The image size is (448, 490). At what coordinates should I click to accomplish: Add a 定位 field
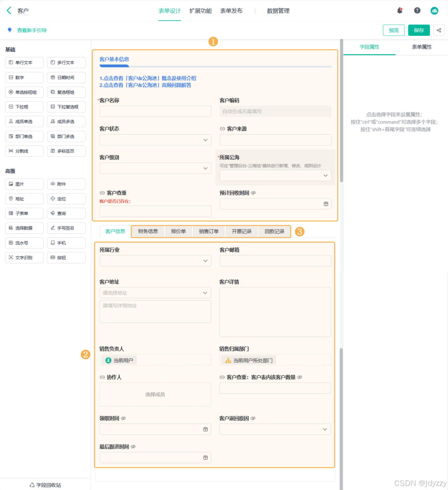[x=66, y=199]
